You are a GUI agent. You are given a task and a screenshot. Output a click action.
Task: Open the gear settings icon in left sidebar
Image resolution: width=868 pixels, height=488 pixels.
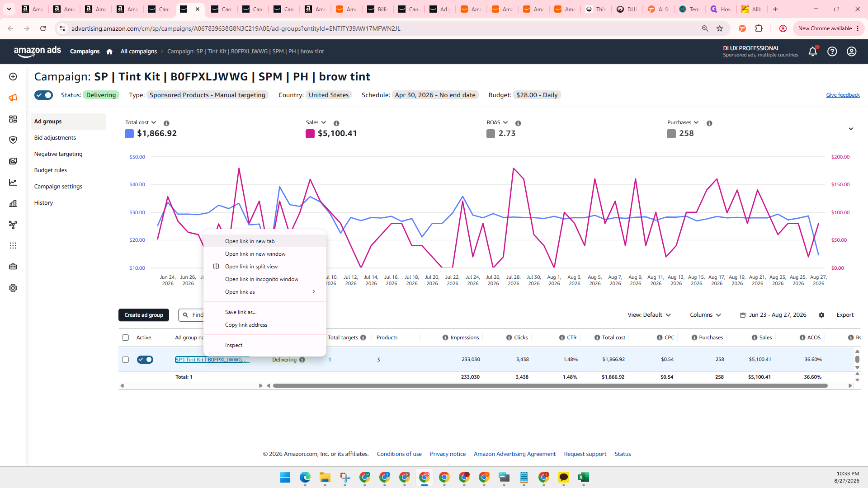click(13, 288)
